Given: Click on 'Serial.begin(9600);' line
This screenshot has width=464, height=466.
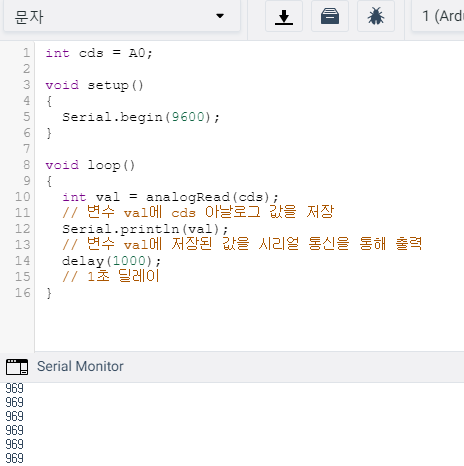Looking at the screenshot, I should [x=141, y=117].
